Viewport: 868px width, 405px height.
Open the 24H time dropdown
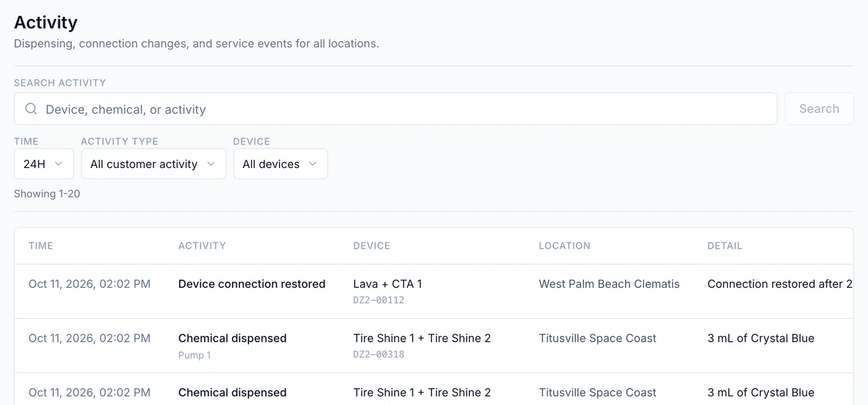tap(43, 164)
